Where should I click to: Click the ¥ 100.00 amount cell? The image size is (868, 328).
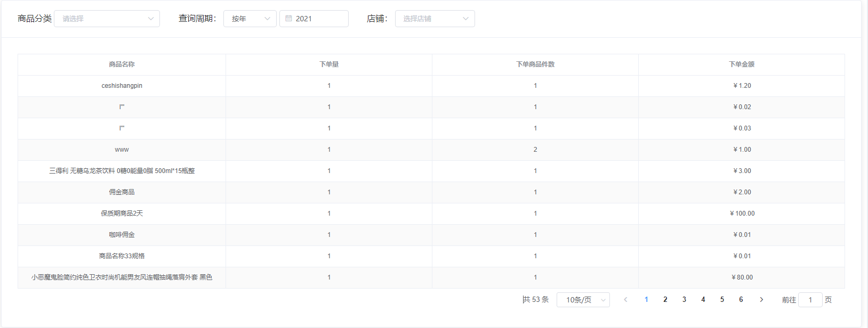742,214
